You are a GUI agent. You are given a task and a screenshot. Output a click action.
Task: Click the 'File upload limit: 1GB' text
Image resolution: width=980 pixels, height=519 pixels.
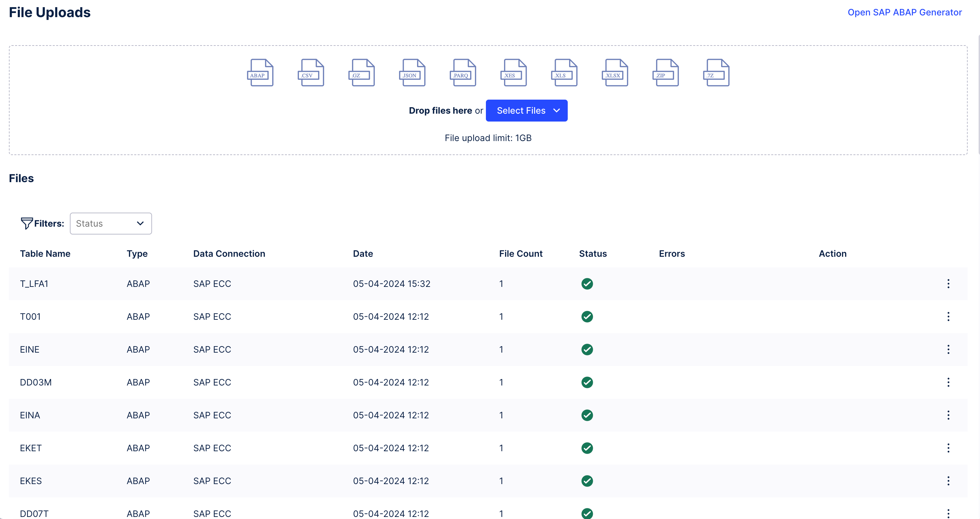[488, 138]
